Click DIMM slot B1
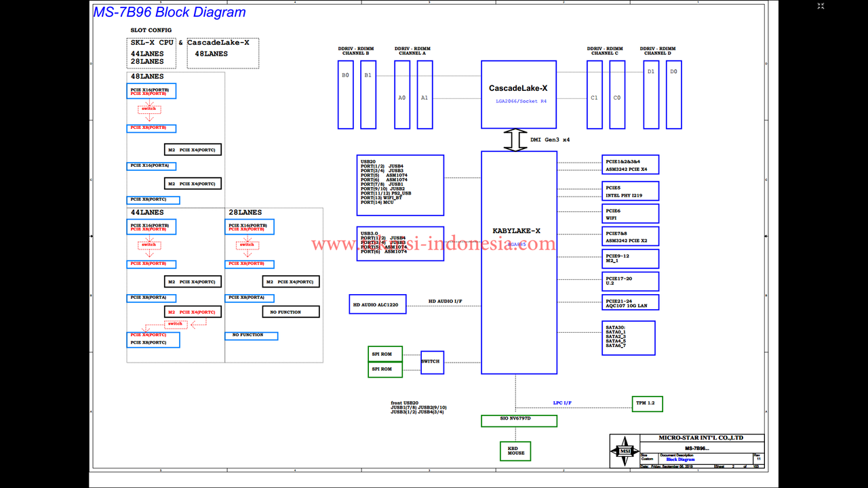 pyautogui.click(x=368, y=94)
